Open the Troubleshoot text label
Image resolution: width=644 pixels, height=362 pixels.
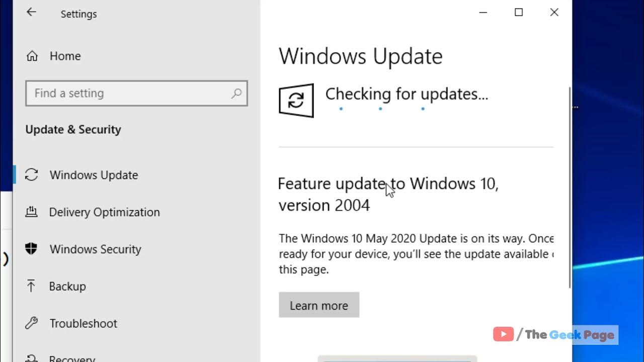point(83,323)
